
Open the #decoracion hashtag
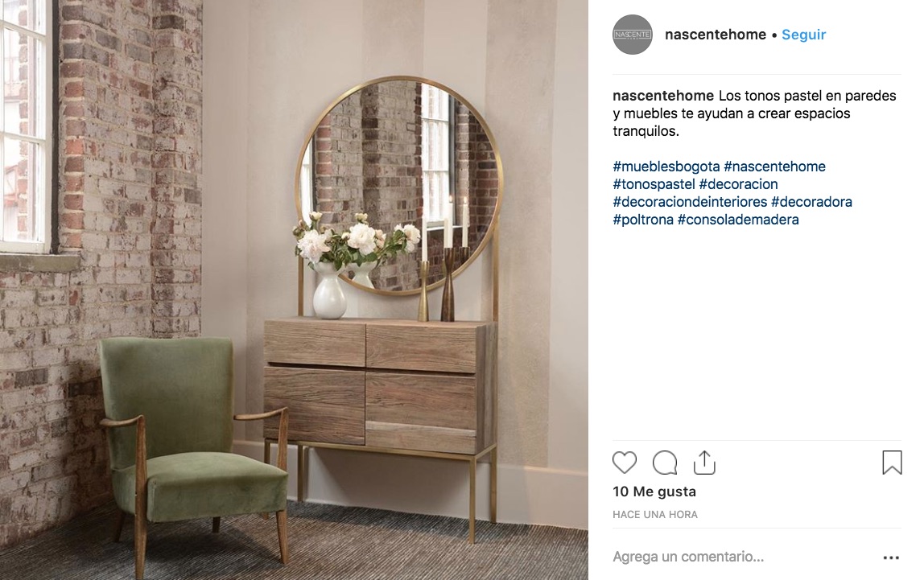(x=738, y=184)
